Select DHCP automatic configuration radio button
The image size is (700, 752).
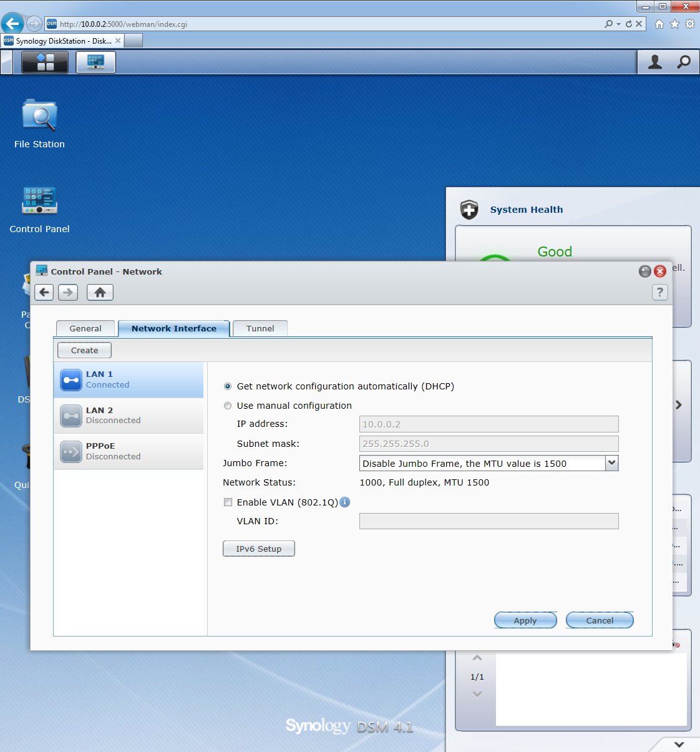point(228,386)
